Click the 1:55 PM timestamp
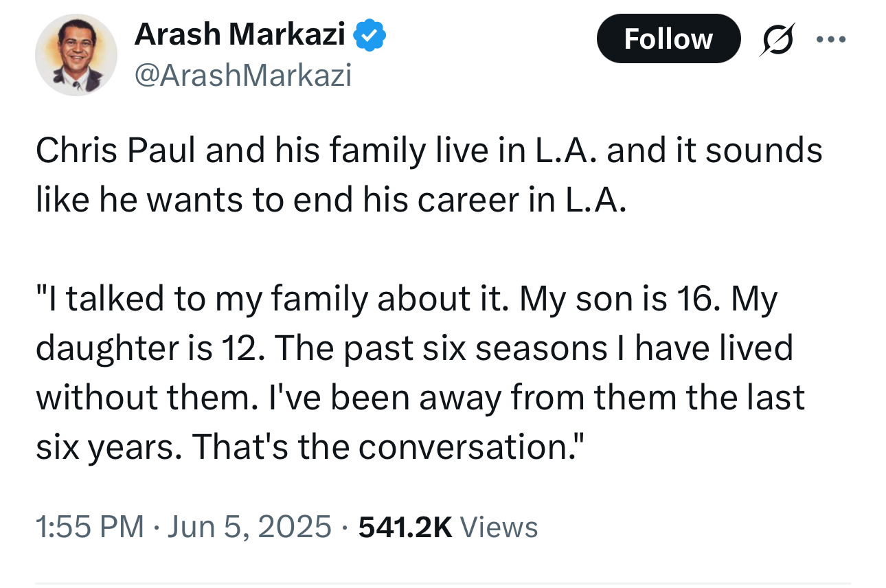Viewport: 886px width, 588px height. (x=90, y=527)
